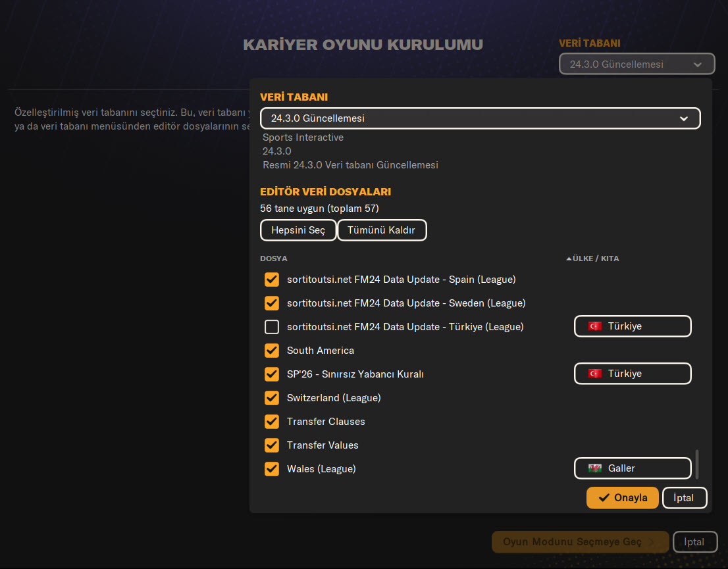
Task: Click the file list vertical scrollbar
Action: tap(697, 464)
